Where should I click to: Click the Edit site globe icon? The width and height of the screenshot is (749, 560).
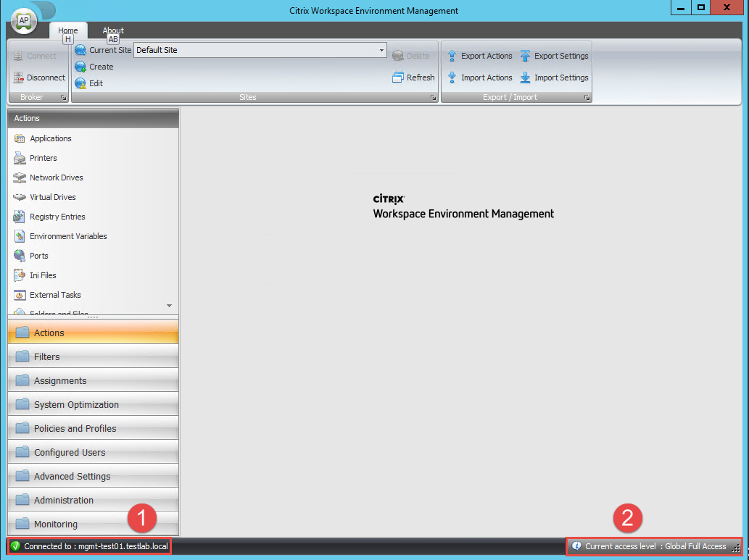tap(80, 83)
